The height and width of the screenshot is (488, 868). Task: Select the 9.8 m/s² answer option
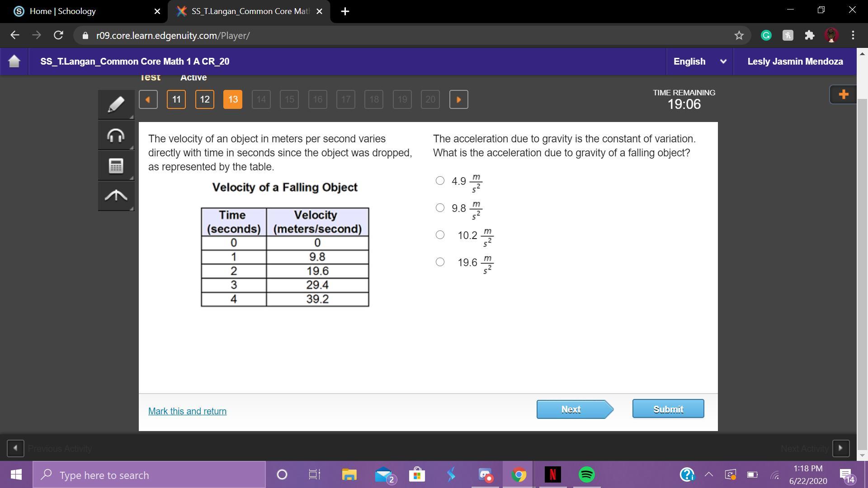(440, 208)
